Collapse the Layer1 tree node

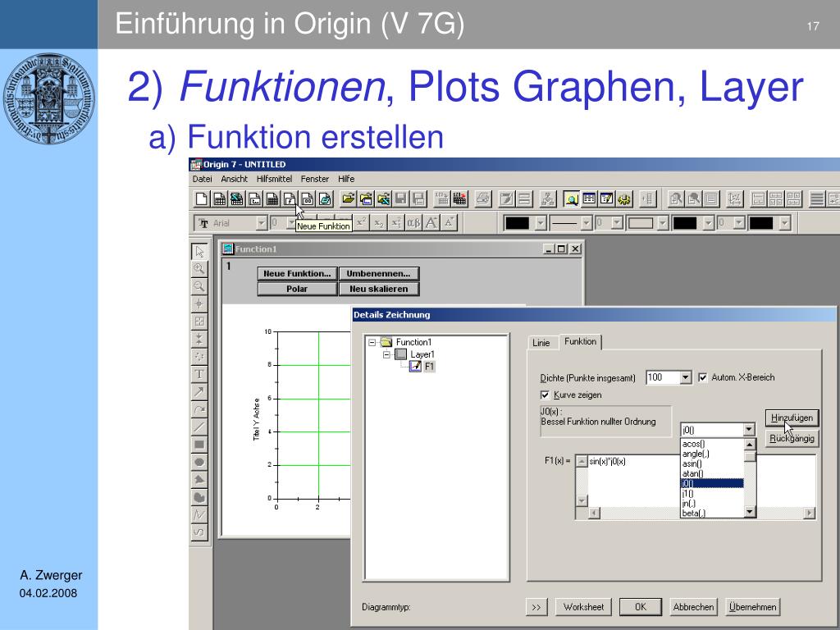[x=386, y=354]
